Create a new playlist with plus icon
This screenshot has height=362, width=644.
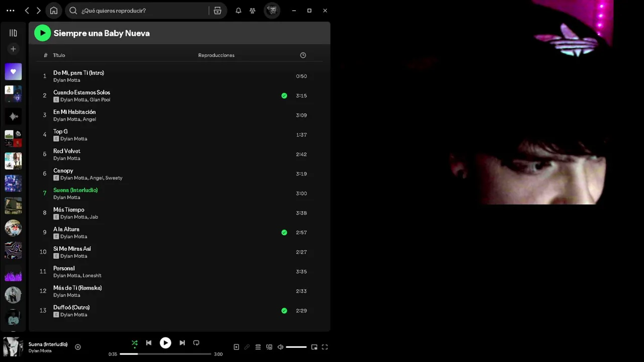click(13, 49)
